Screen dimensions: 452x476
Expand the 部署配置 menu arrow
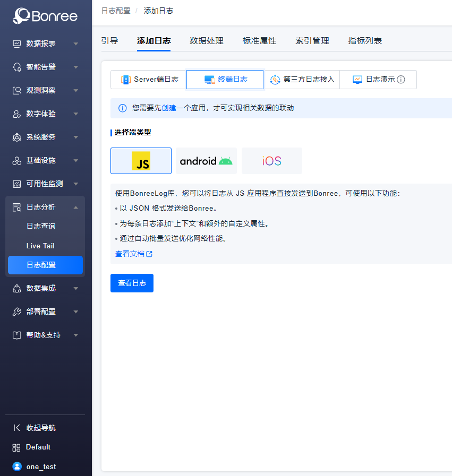[76, 311]
